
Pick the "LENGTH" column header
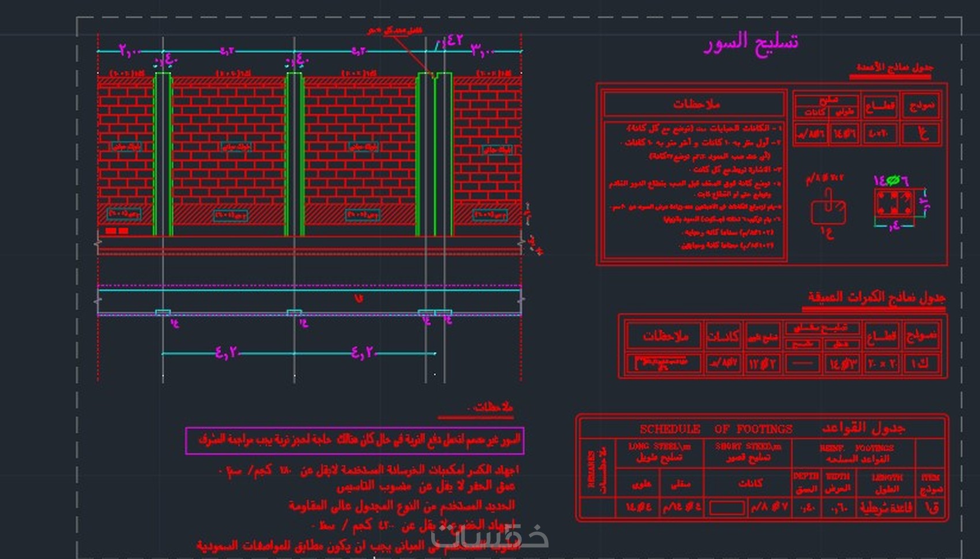point(887,477)
